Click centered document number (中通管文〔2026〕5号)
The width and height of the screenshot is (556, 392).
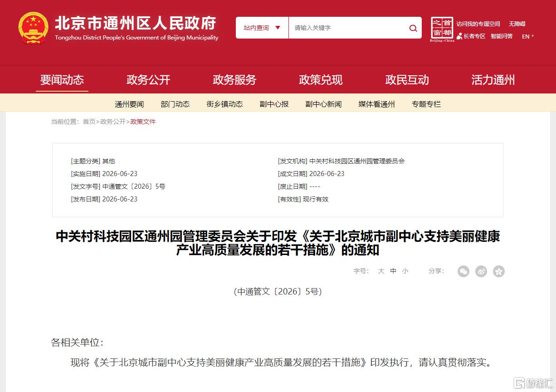click(x=278, y=292)
